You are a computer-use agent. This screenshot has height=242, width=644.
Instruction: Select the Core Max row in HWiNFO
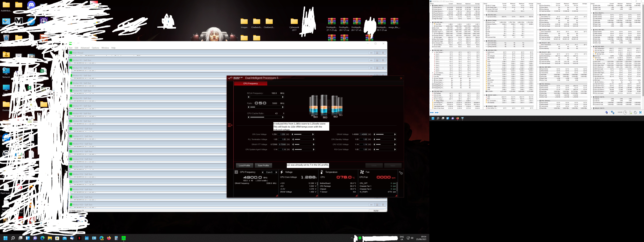coord(456,77)
